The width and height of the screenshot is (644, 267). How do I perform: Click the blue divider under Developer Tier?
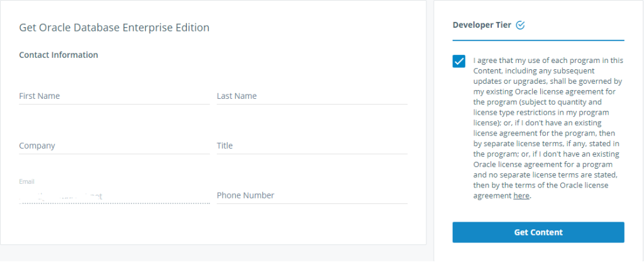(x=538, y=40)
